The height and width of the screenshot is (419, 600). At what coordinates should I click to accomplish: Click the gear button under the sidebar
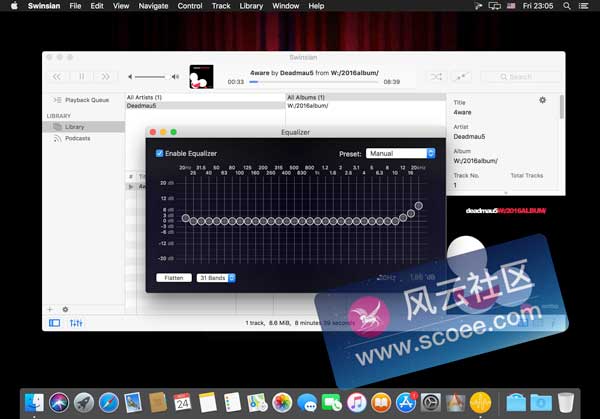pos(65,309)
